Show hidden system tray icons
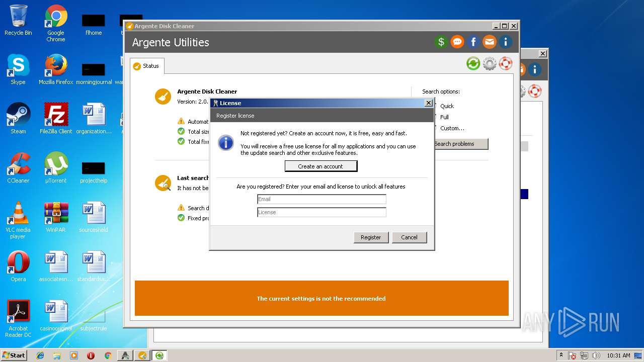This screenshot has width=644, height=362. coord(561,355)
